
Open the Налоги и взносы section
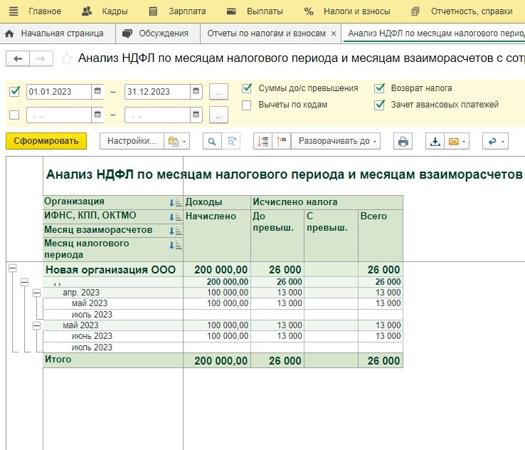(357, 11)
